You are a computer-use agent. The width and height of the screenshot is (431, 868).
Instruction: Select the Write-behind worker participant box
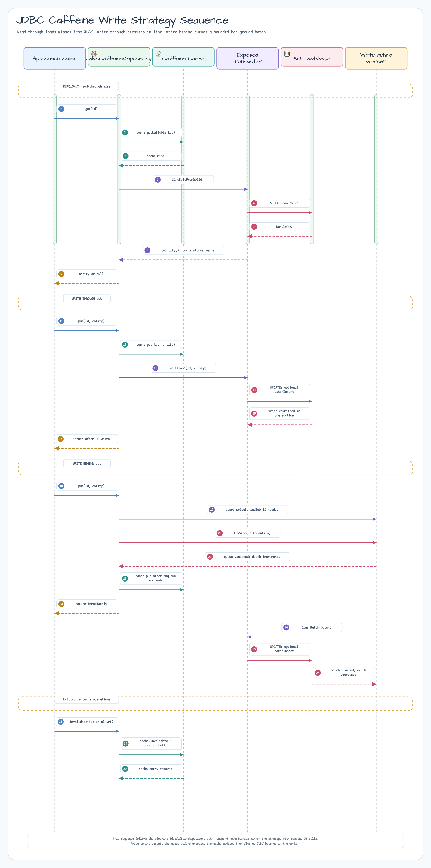point(376,58)
